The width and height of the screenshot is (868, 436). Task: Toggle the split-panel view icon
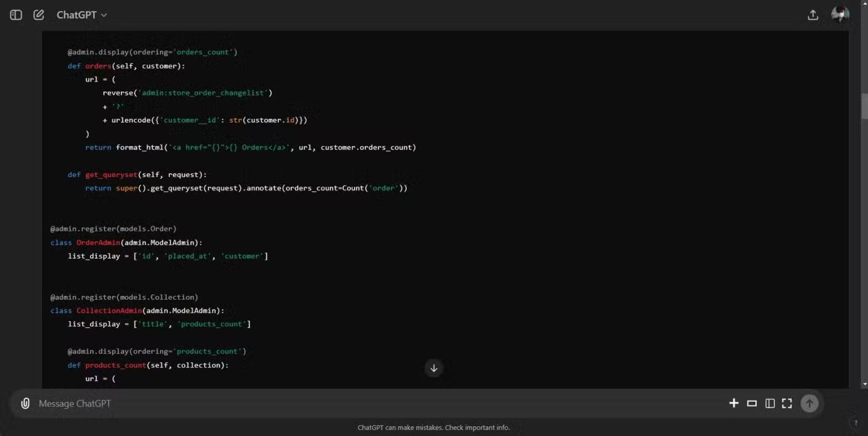(770, 404)
